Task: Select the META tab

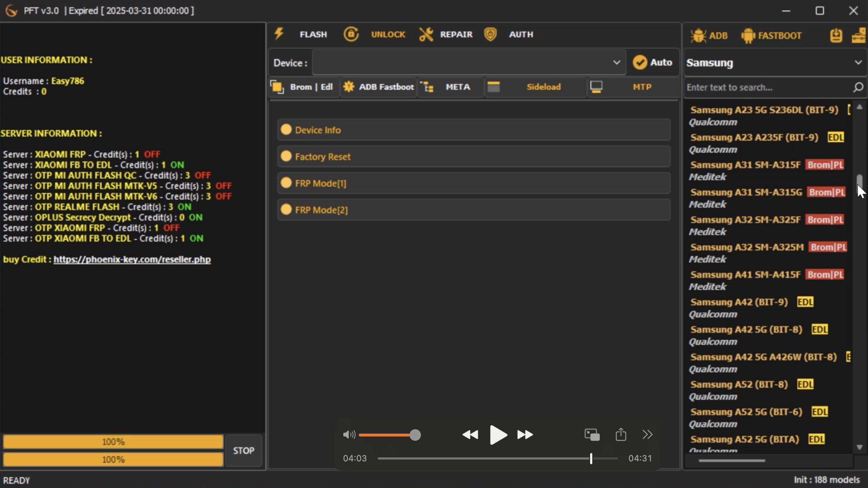Action: click(458, 87)
